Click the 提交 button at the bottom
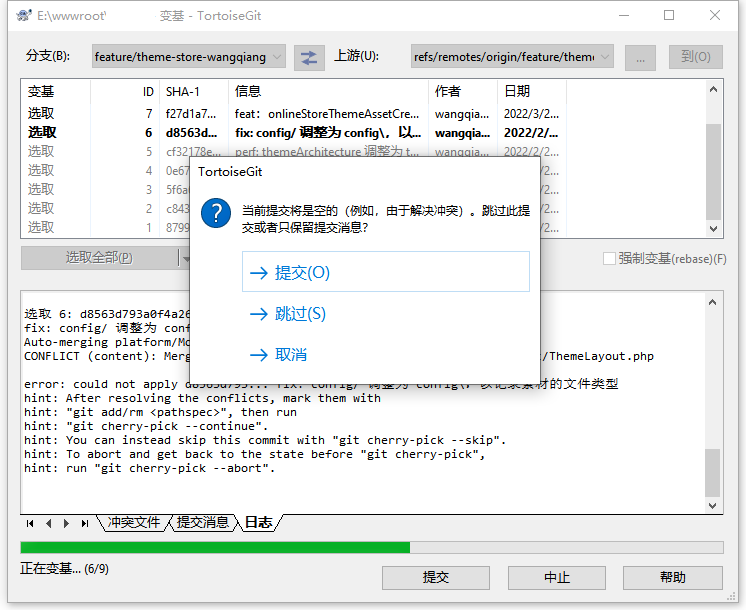The image size is (746, 610). click(x=436, y=578)
